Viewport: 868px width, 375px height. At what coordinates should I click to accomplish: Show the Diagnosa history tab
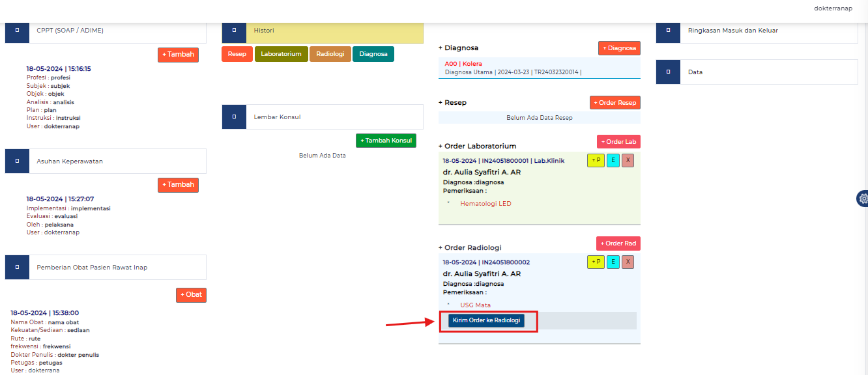373,54
